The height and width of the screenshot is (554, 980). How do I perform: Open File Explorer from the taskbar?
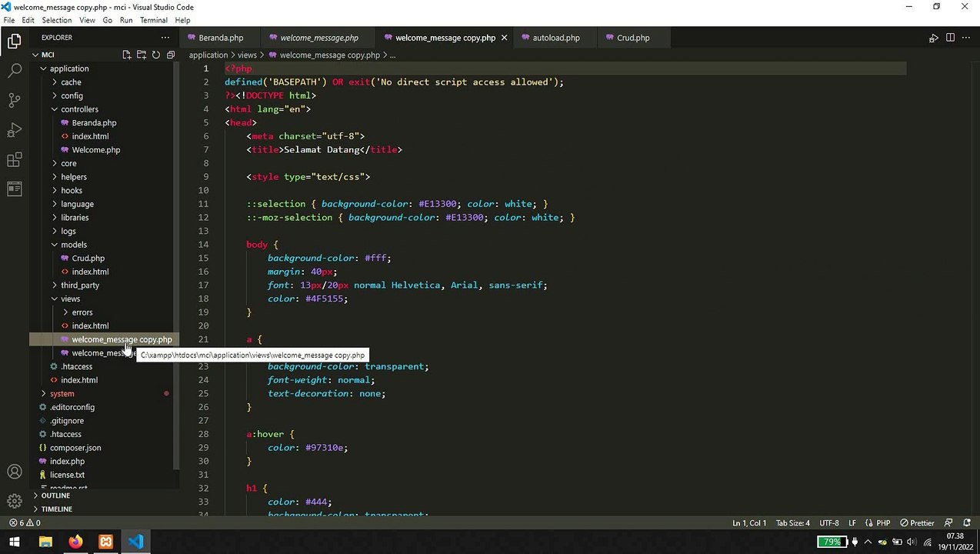[45, 542]
